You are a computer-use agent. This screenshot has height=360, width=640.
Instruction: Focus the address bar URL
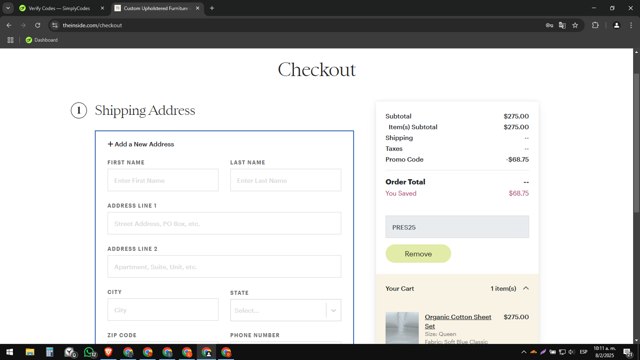[92, 25]
